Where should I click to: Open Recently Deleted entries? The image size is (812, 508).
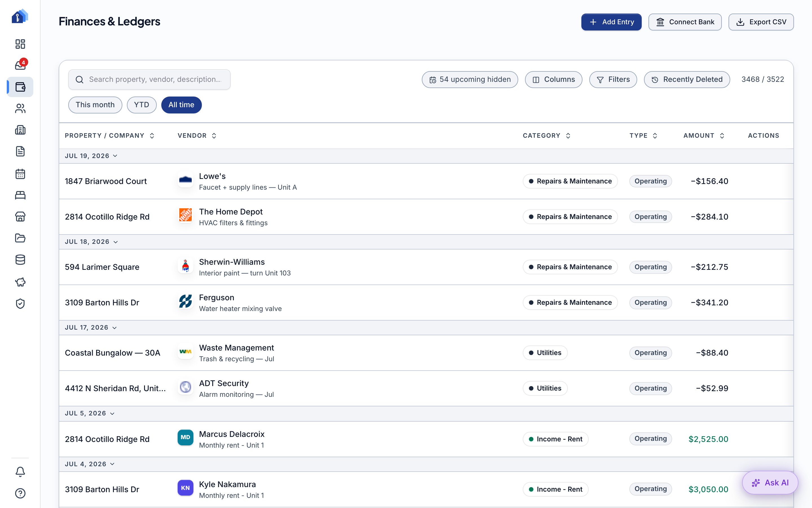(687, 80)
